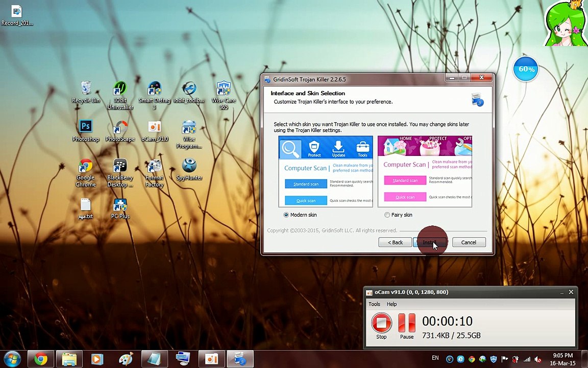Select the Modern skin radio button
588x368 pixels.
tap(286, 215)
